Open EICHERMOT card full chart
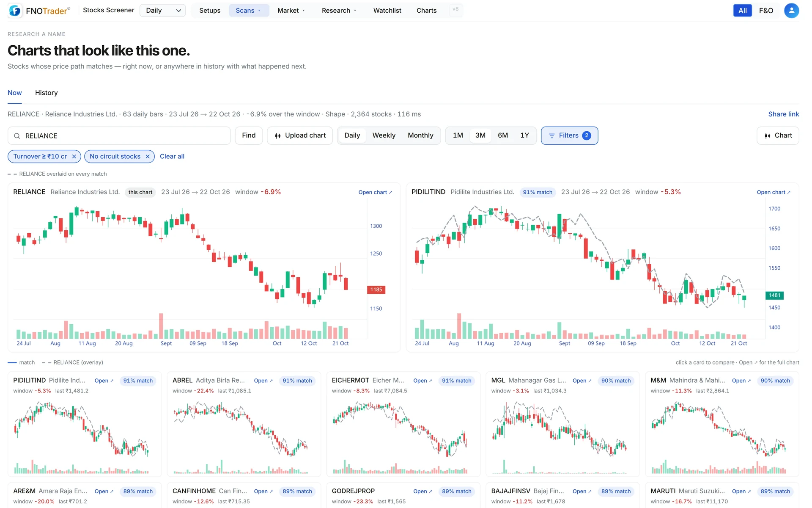Viewport: 812px width, 508px height. click(423, 381)
